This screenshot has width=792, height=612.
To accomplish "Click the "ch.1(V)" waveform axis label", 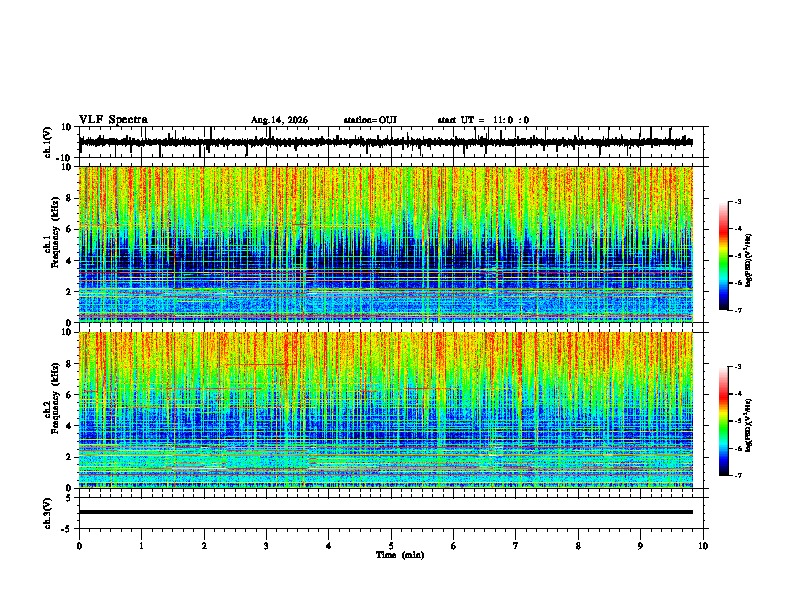I will (48, 142).
